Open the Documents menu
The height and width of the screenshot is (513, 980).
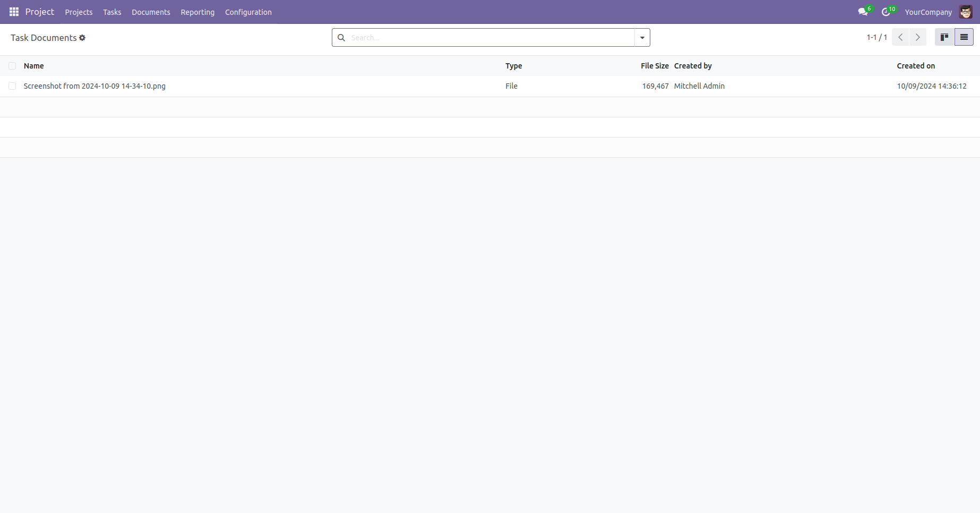click(151, 12)
